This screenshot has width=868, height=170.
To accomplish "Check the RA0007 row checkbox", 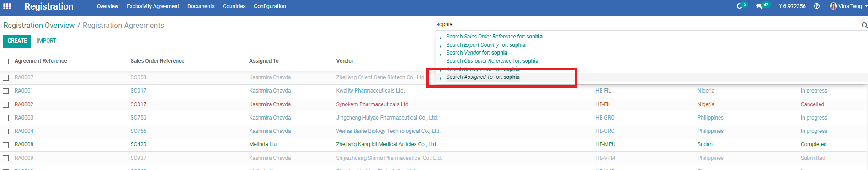I will (6, 78).
